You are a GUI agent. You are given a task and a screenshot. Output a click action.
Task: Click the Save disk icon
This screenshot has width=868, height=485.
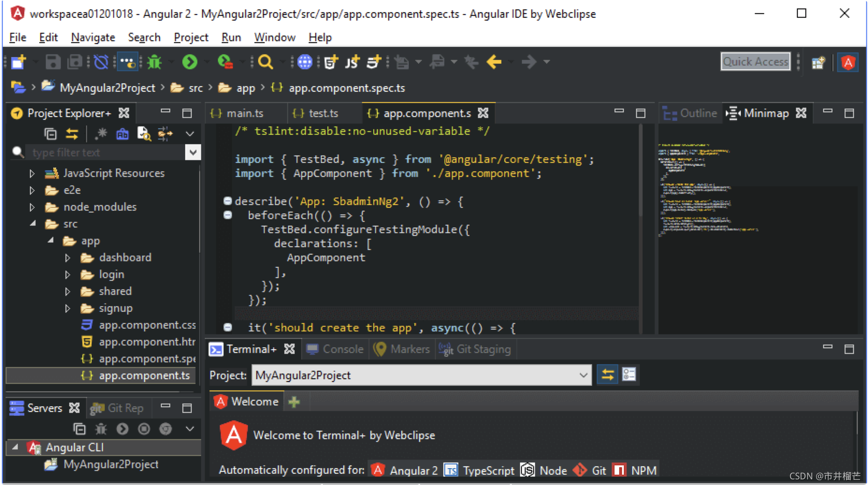[x=53, y=62]
